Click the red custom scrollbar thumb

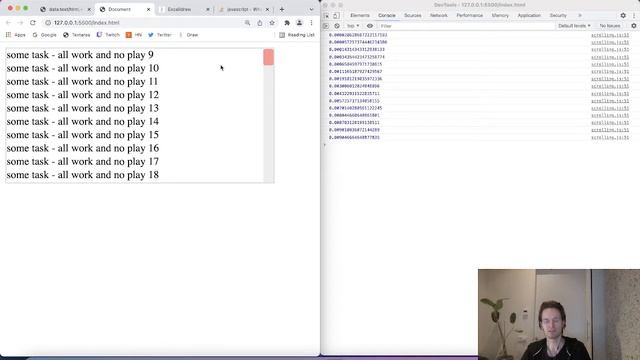tap(269, 57)
